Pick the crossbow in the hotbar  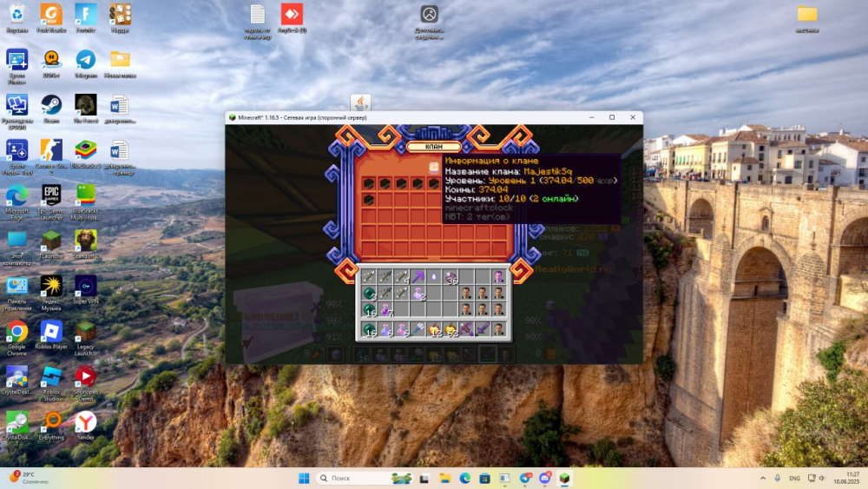coord(466,330)
